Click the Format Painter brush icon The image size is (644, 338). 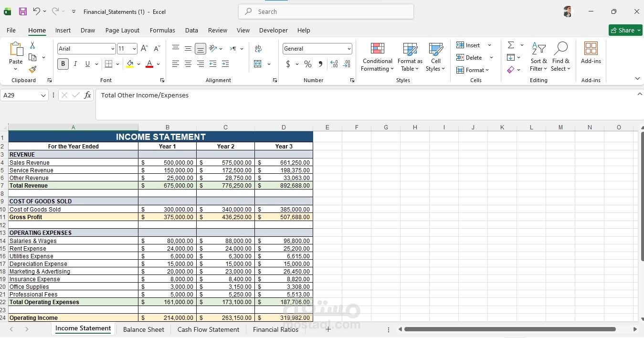pos(32,69)
